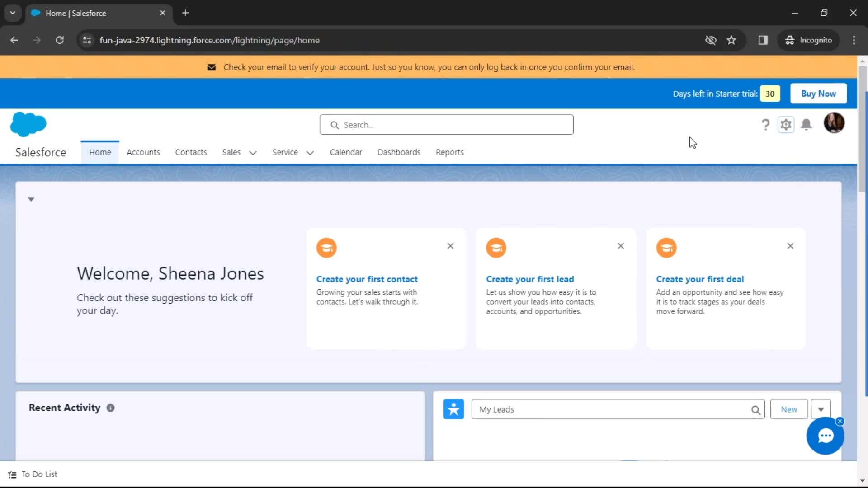Click the 30 days-left trial badge

point(770,94)
